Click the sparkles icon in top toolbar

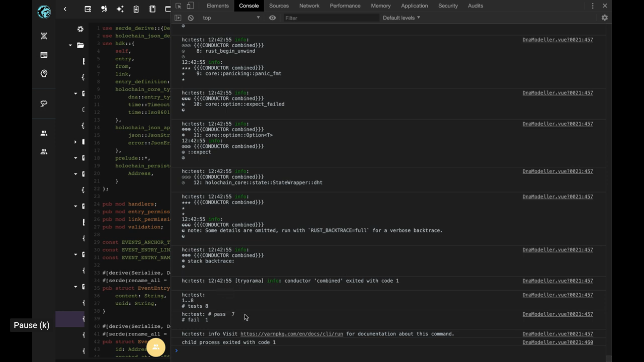coord(120,9)
